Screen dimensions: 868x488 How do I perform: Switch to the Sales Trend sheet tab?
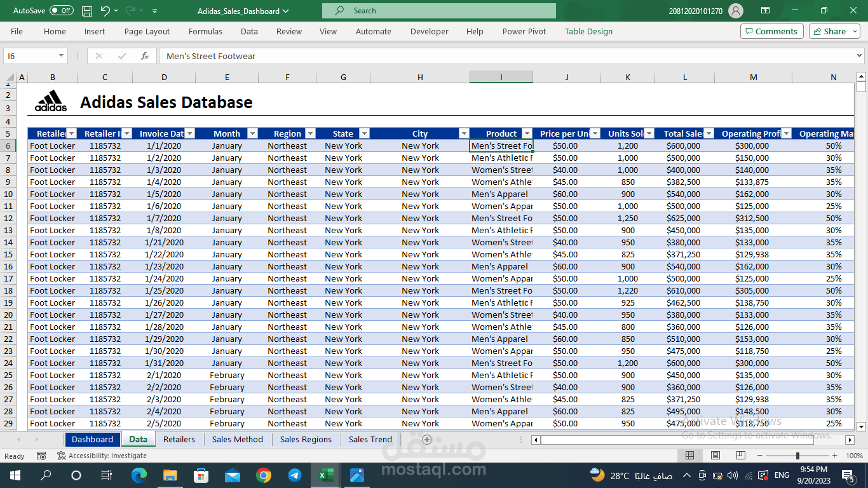tap(370, 439)
